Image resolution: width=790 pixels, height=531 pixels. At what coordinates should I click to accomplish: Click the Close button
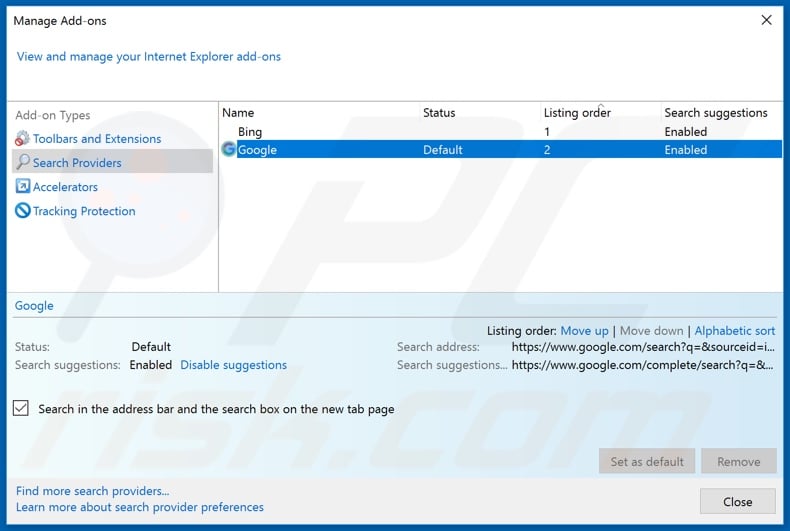coord(738,501)
